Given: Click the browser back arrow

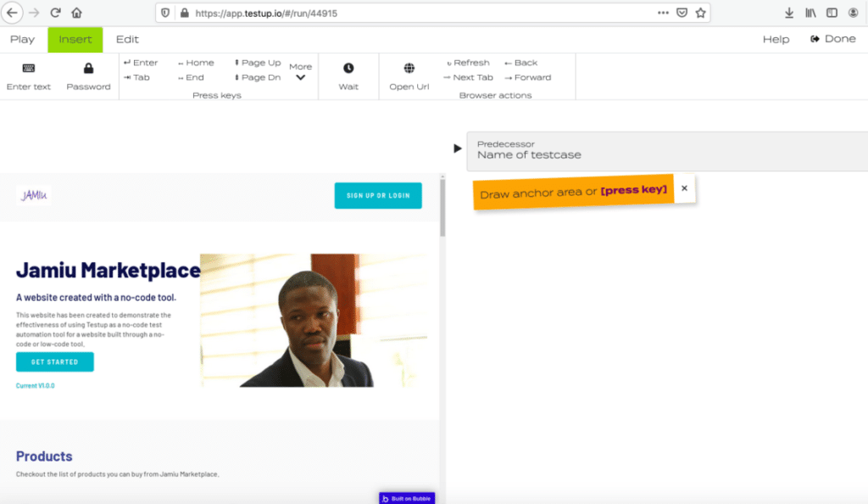Looking at the screenshot, I should click(12, 13).
